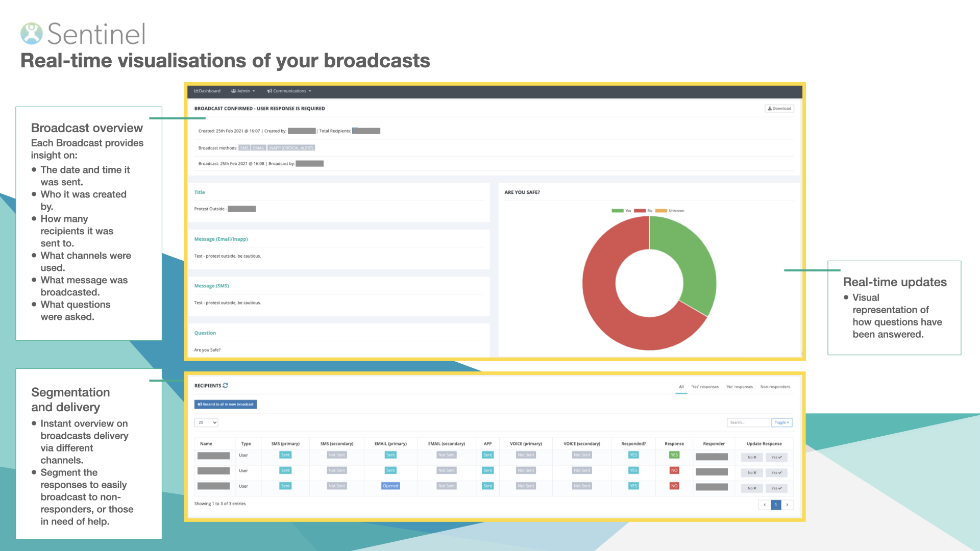This screenshot has width=980, height=551.
Task: Toggle the Yes legend in chart
Action: click(621, 211)
